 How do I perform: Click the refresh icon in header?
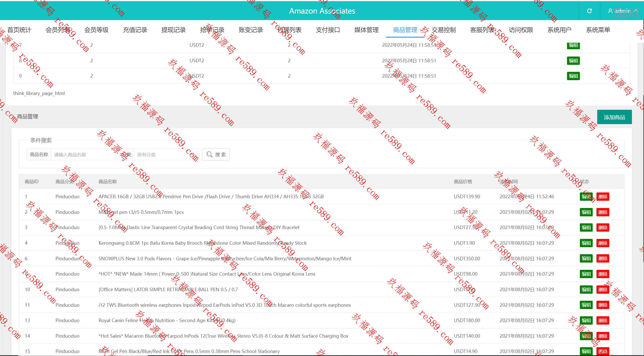click(x=589, y=11)
